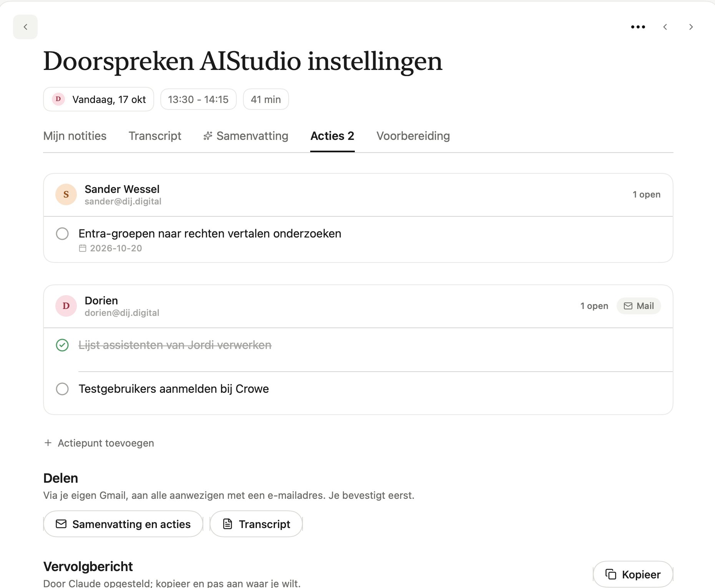The width and height of the screenshot is (715, 588).
Task: Click Dorien's avatar in actions card
Action: coord(66,306)
